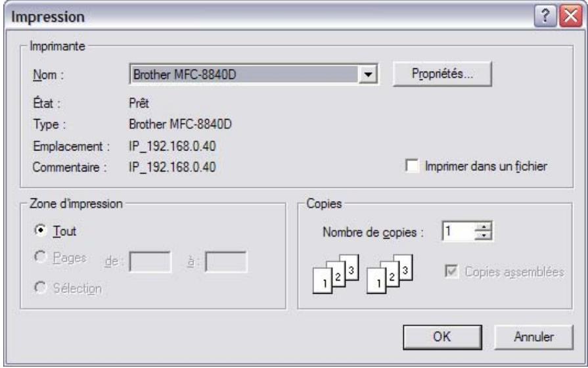Image resolution: width=588 pixels, height=368 pixels.
Task: Click Emplacement value IP_192.168.0.40
Action: click(173, 146)
